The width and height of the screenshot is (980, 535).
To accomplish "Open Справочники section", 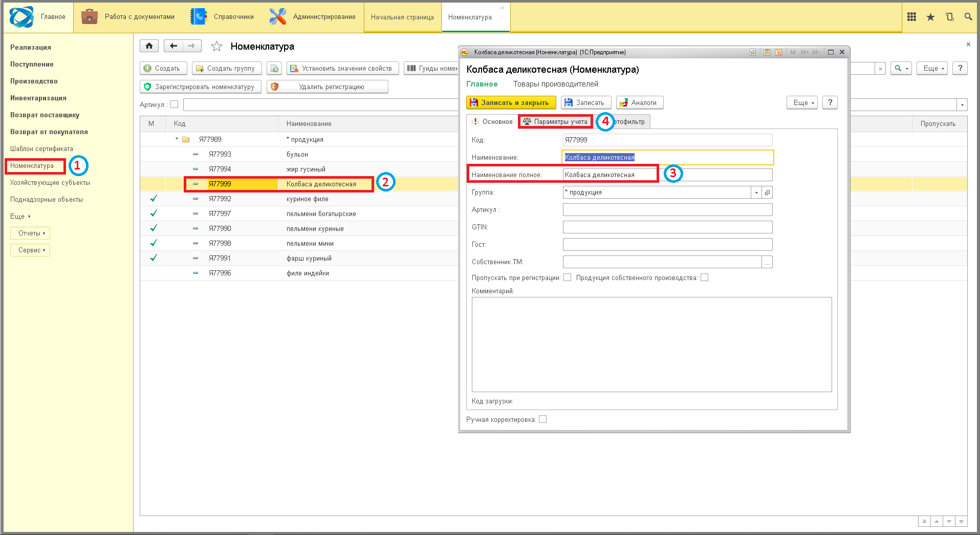I will [222, 17].
